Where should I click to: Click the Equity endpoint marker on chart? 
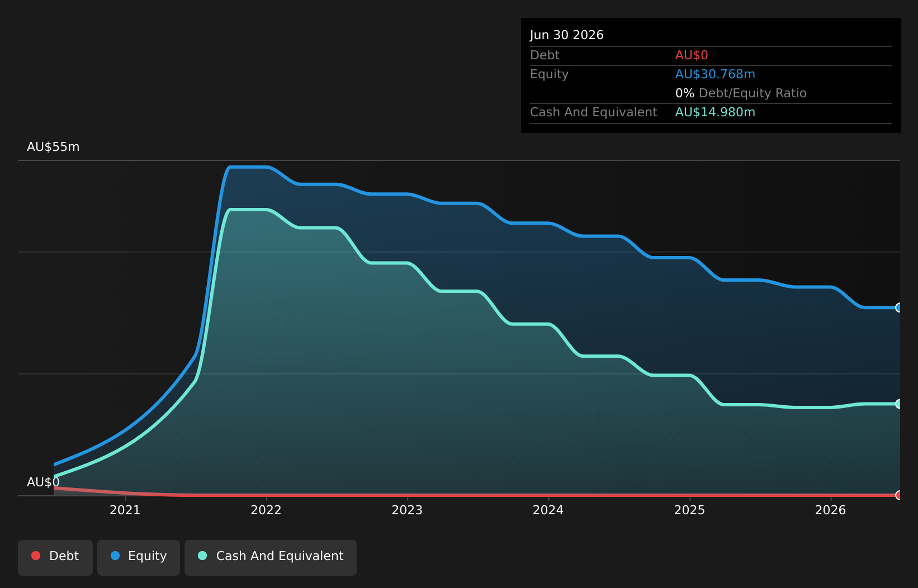[x=899, y=307]
